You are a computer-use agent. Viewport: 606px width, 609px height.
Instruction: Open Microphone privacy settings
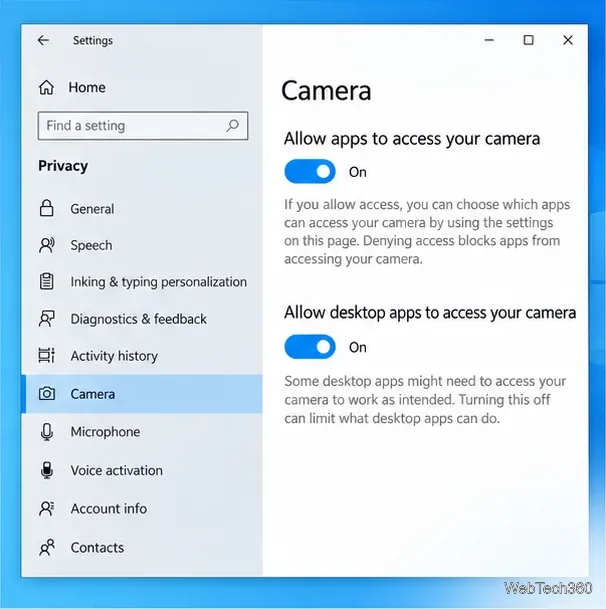(105, 432)
